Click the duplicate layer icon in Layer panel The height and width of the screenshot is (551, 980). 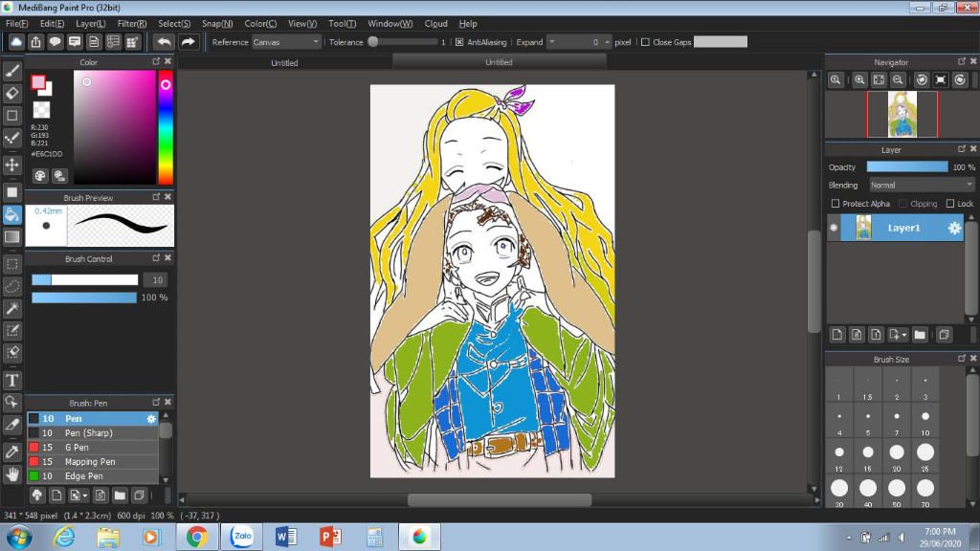click(x=944, y=335)
